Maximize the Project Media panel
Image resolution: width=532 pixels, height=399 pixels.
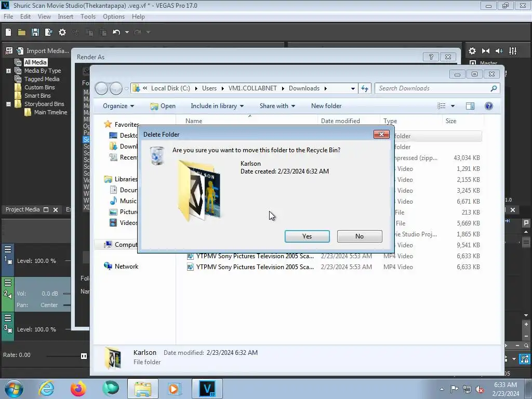[x=46, y=210]
